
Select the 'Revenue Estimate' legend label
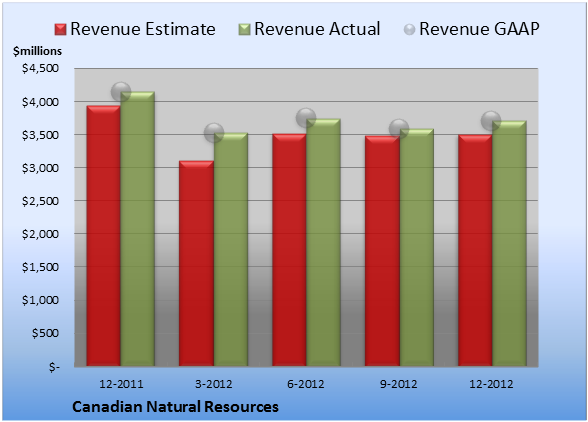click(143, 29)
